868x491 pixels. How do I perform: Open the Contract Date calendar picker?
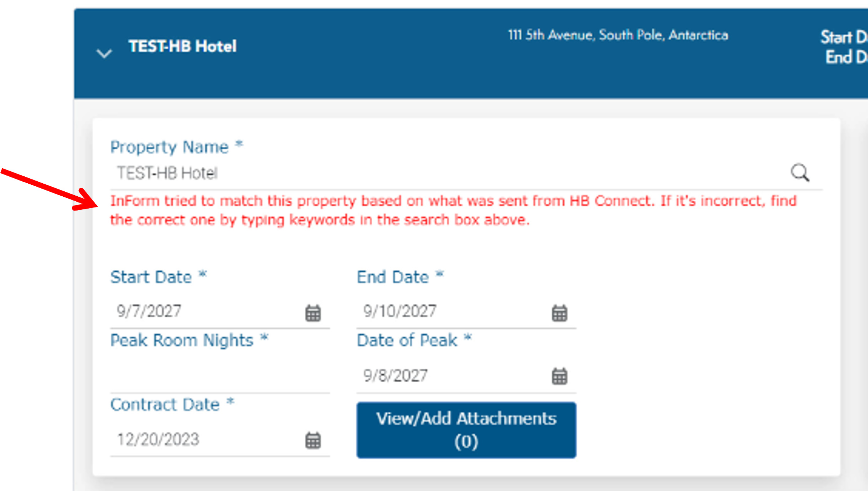coord(313,441)
